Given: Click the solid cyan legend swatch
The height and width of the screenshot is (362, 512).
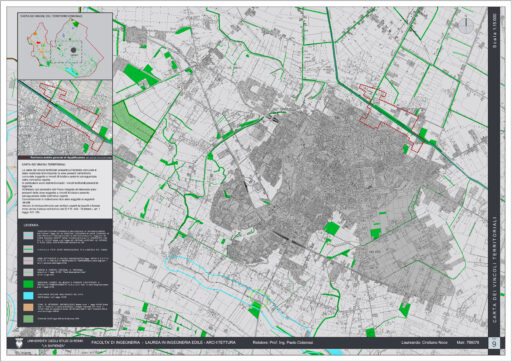Looking at the screenshot, I should 29,296.
